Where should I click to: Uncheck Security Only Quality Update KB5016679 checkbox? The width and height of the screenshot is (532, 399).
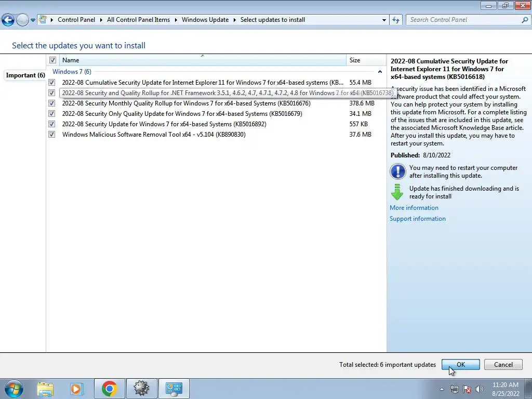click(x=51, y=114)
